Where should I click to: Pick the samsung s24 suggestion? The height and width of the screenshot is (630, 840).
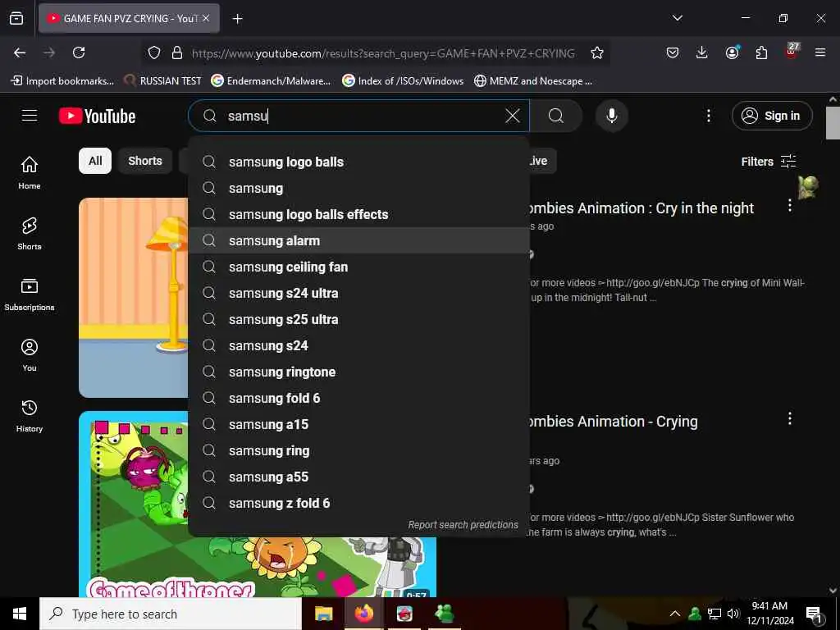tap(359, 345)
